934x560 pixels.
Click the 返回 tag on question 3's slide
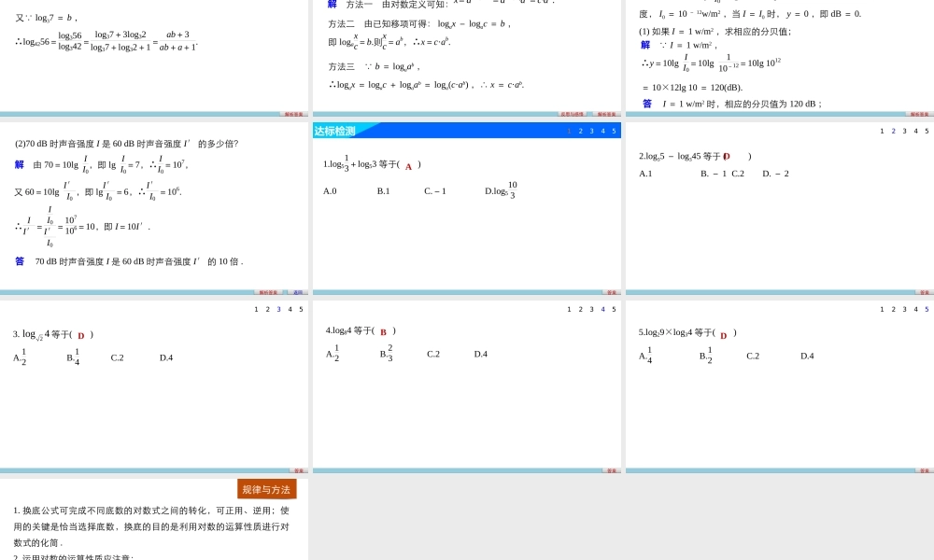click(297, 470)
